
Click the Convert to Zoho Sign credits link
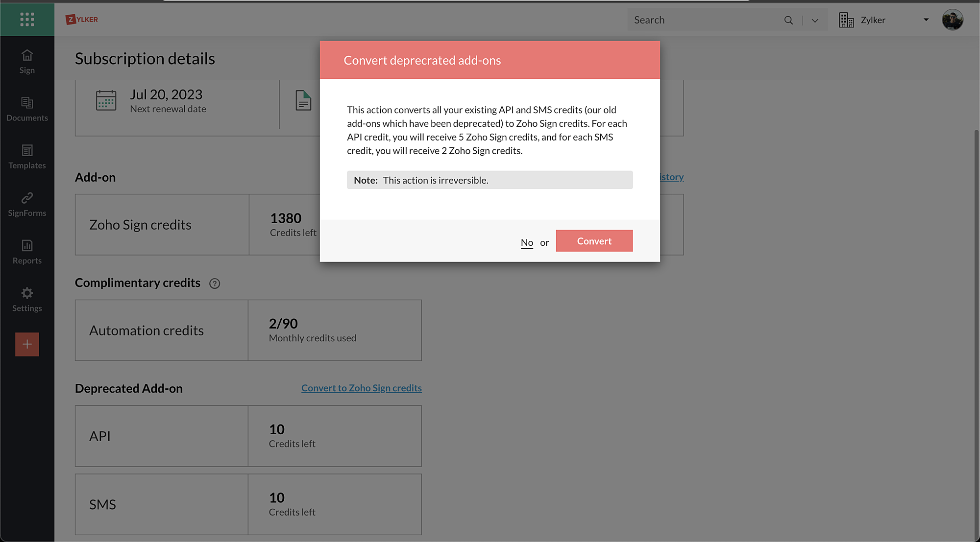click(361, 388)
